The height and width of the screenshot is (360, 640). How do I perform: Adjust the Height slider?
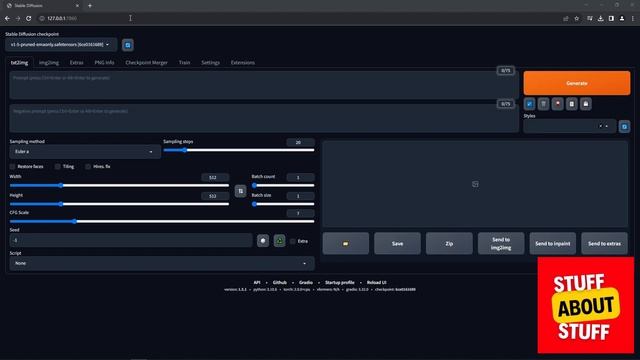119,204
